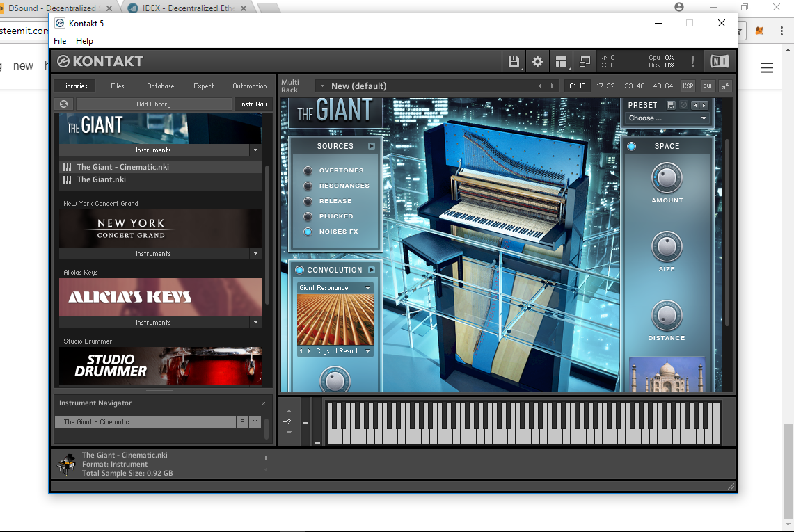Open the Choose... preset dropdown
The image size is (794, 532).
click(x=666, y=118)
